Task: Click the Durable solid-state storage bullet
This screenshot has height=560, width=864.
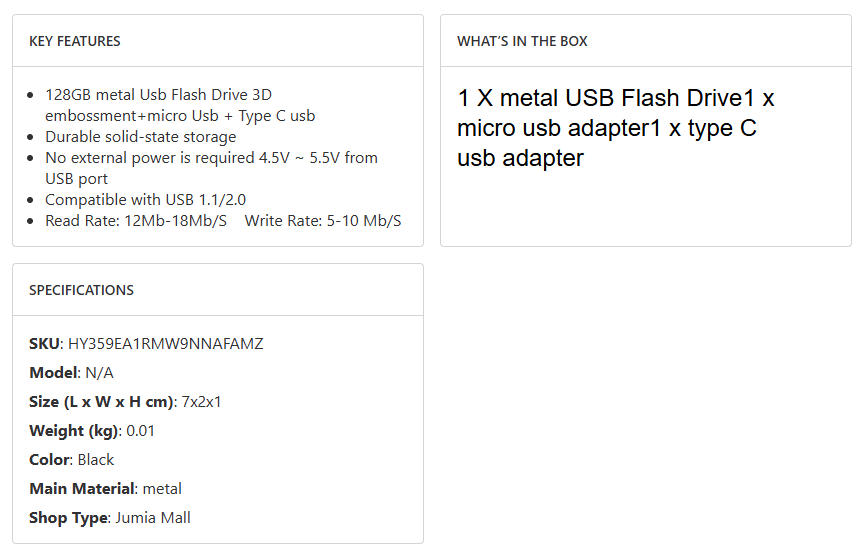Action: (141, 137)
